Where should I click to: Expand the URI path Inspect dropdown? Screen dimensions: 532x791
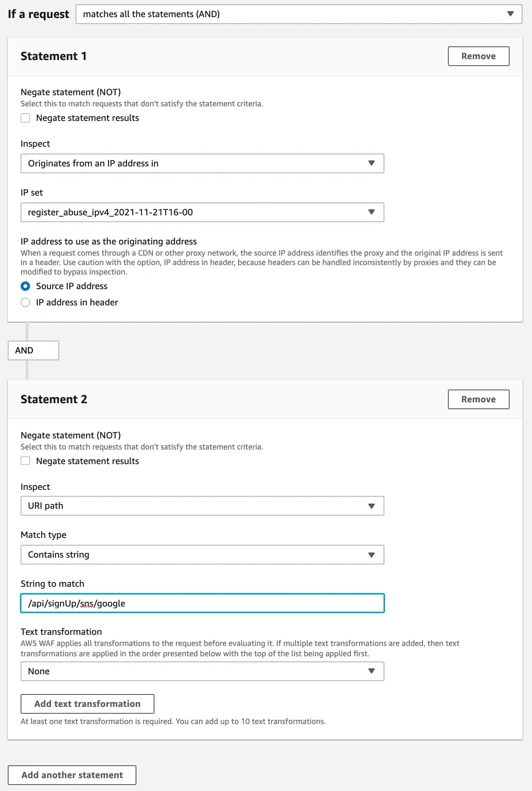pyautogui.click(x=202, y=506)
